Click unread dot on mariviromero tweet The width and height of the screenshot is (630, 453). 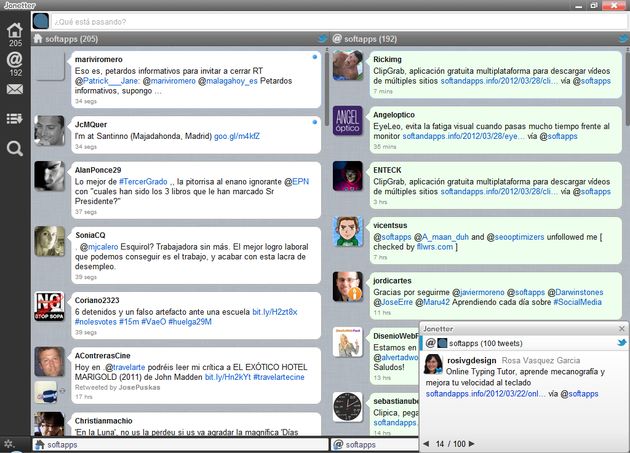(315, 57)
